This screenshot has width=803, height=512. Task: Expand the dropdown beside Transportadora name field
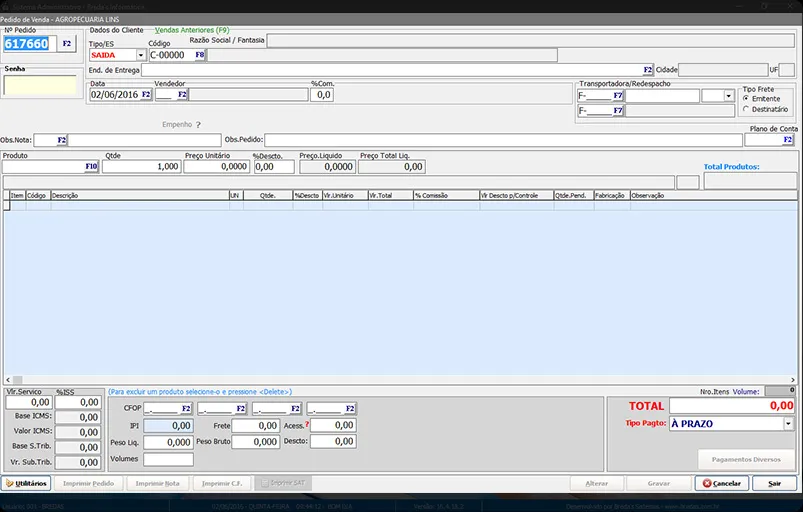coord(728,96)
